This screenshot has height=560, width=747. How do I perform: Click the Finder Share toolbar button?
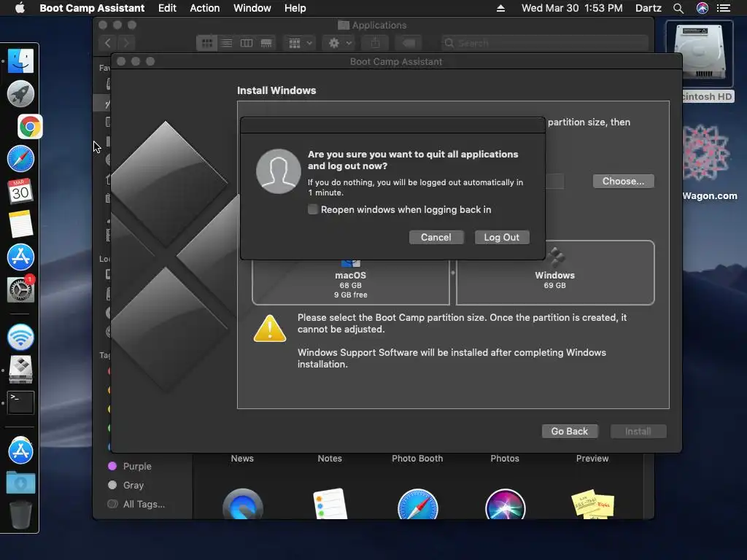376,43
